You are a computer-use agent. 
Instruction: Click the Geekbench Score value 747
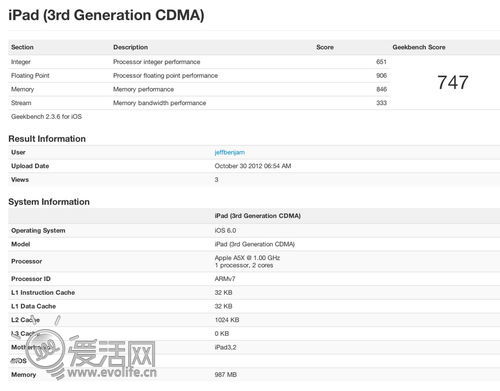pyautogui.click(x=453, y=82)
